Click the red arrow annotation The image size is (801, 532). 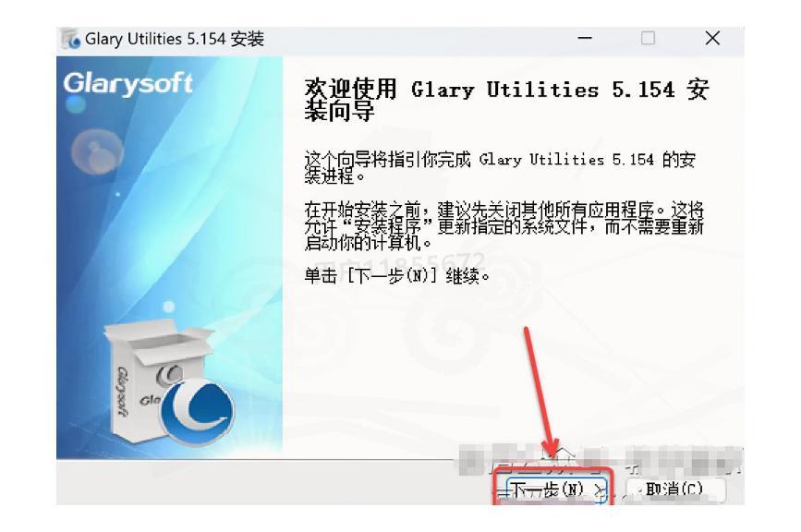(540, 392)
